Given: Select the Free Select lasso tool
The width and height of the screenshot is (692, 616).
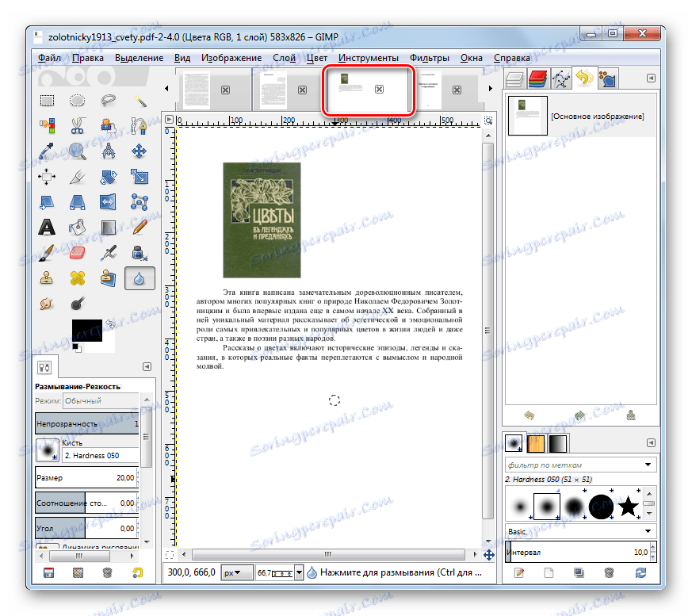Looking at the screenshot, I should (108, 101).
